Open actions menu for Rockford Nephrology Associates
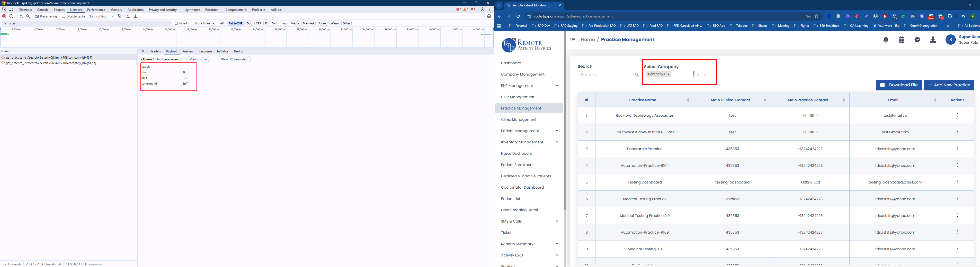The height and width of the screenshot is (267, 980). (957, 115)
